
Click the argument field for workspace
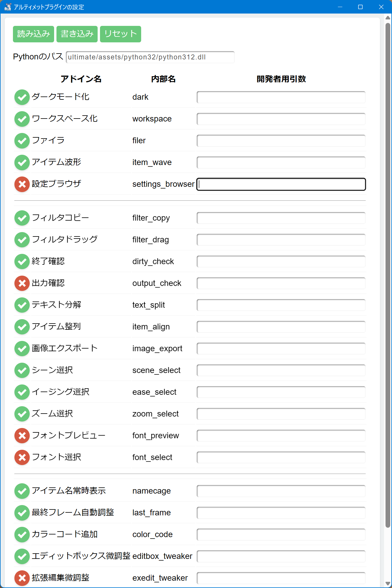click(281, 119)
